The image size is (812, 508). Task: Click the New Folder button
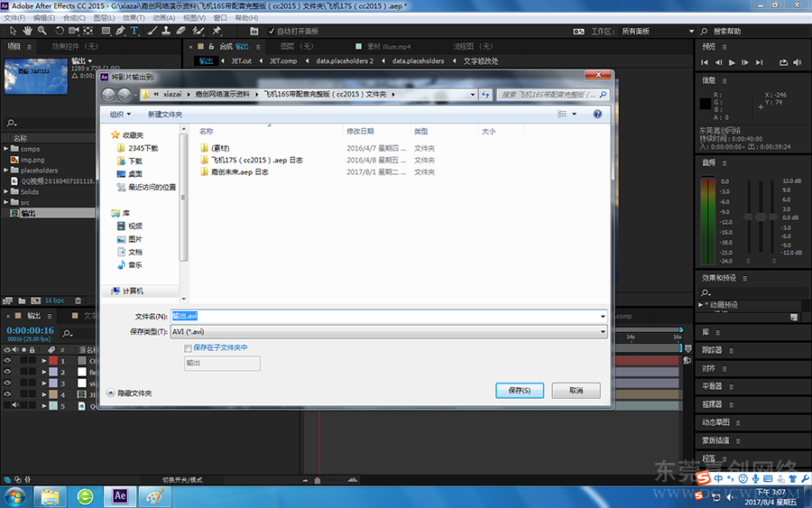coord(165,115)
